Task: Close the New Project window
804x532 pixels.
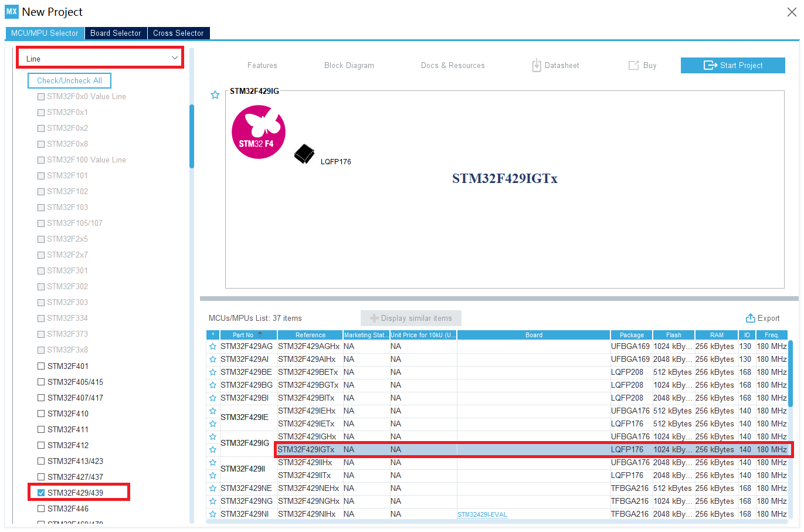Action: 792,12
